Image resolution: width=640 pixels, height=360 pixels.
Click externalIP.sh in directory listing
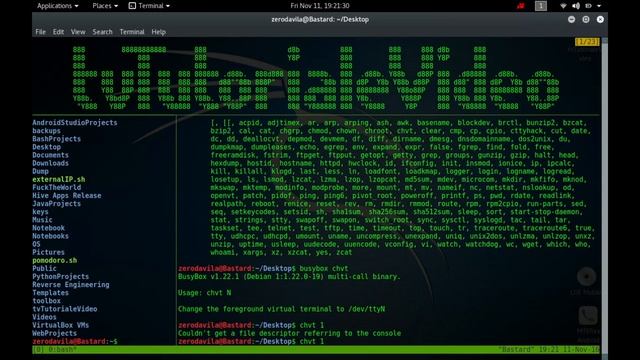click(x=59, y=179)
